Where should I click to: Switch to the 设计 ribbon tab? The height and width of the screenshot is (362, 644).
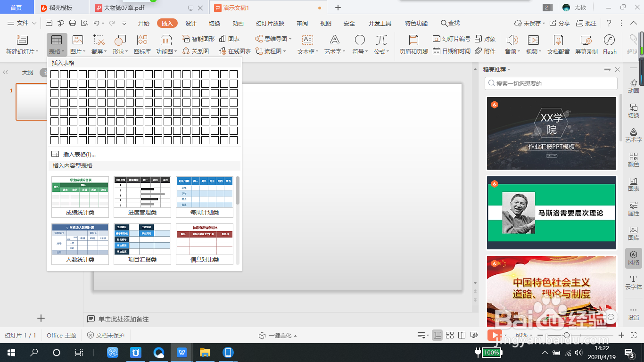[191, 23]
